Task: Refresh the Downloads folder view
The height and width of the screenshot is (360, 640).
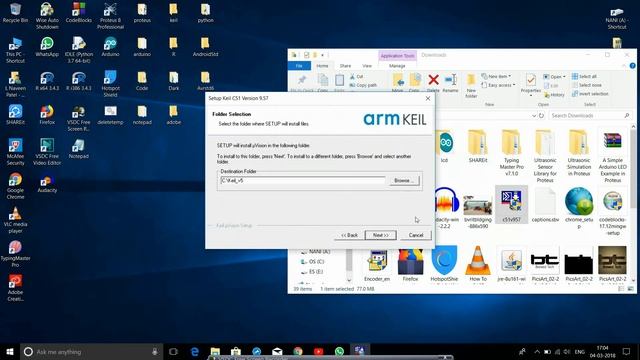Action: [541, 116]
